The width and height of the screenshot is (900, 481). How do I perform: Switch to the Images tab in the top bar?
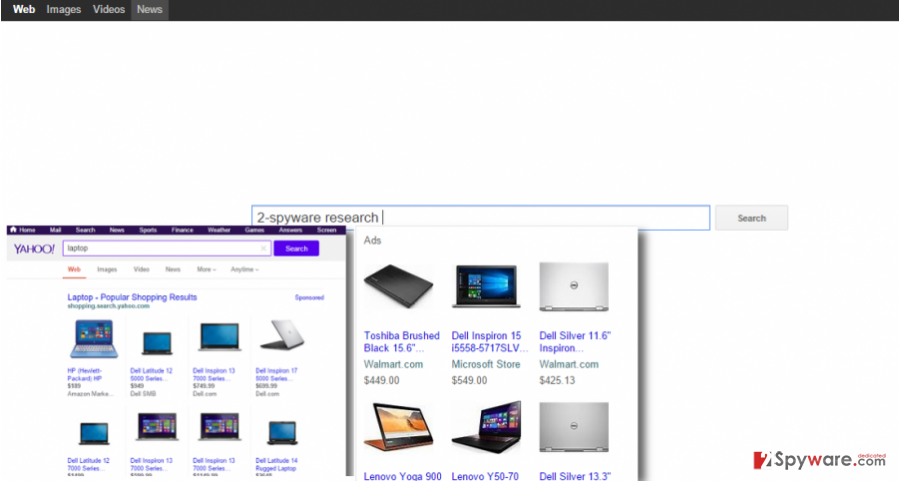pos(64,10)
